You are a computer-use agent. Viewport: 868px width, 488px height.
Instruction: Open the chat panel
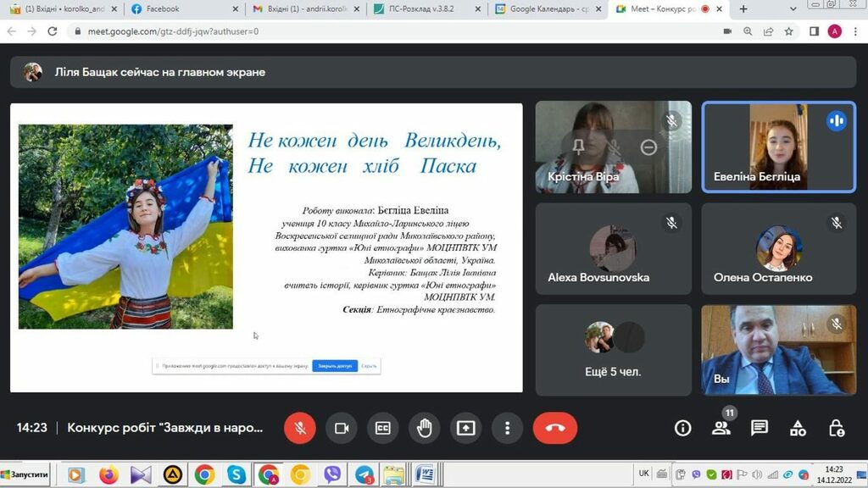pos(759,428)
